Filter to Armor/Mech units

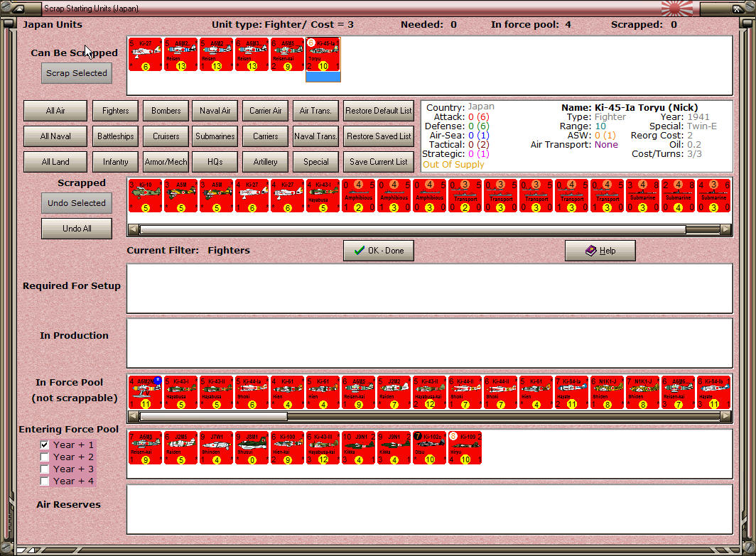coord(166,162)
